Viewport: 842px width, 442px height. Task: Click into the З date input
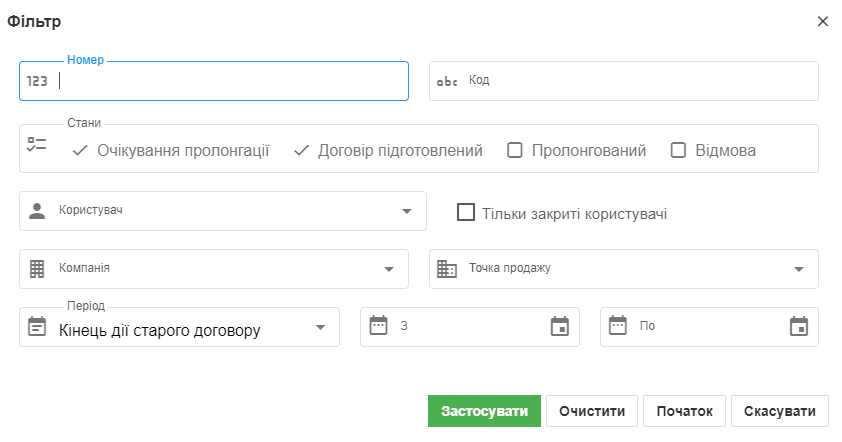click(x=470, y=327)
